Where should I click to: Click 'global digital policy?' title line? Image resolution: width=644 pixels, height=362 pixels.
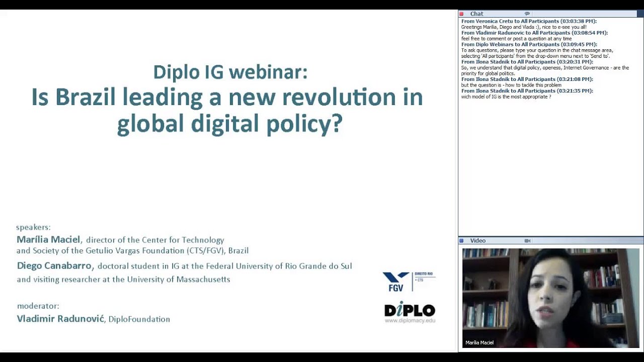coord(229,124)
